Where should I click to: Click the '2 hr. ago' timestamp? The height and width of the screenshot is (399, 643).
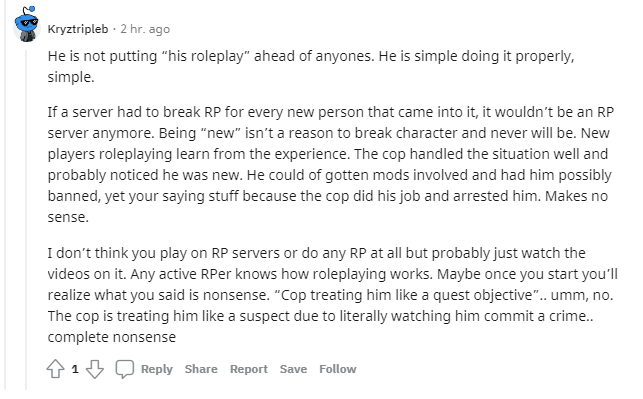point(145,29)
